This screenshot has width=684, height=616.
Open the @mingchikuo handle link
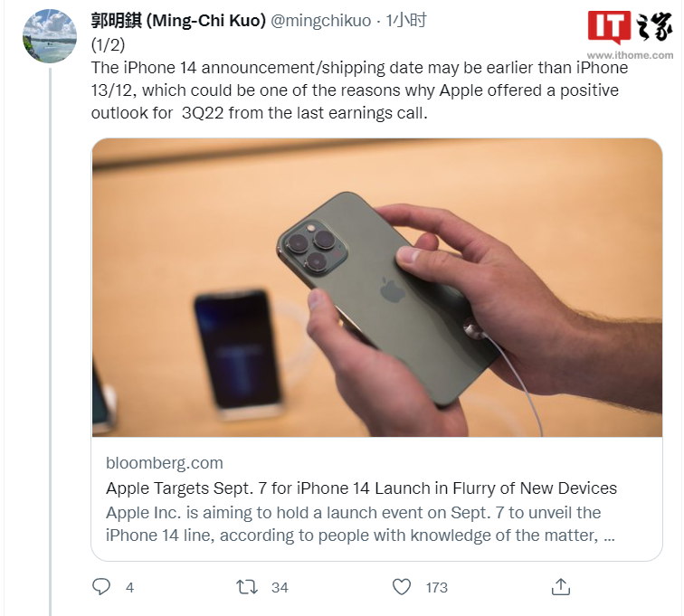[320, 21]
